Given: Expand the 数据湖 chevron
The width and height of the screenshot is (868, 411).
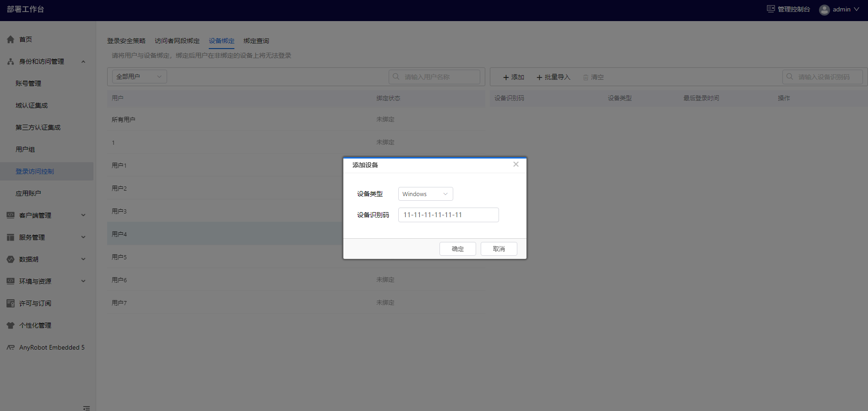Looking at the screenshot, I should (x=83, y=259).
